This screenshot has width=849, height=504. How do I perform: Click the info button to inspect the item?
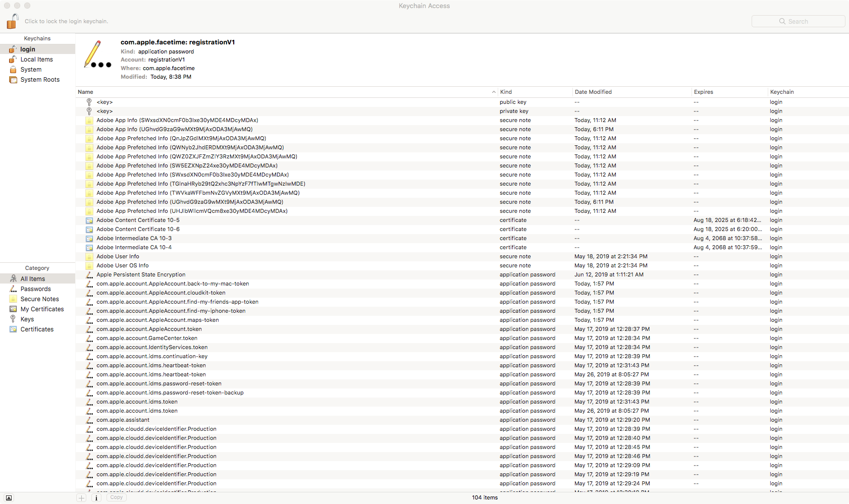(x=96, y=497)
